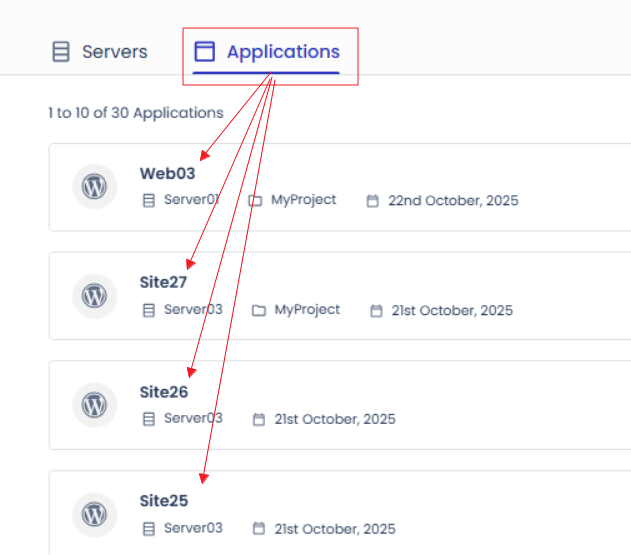Click the Servers tab icon
The image size is (631, 555).
(61, 52)
